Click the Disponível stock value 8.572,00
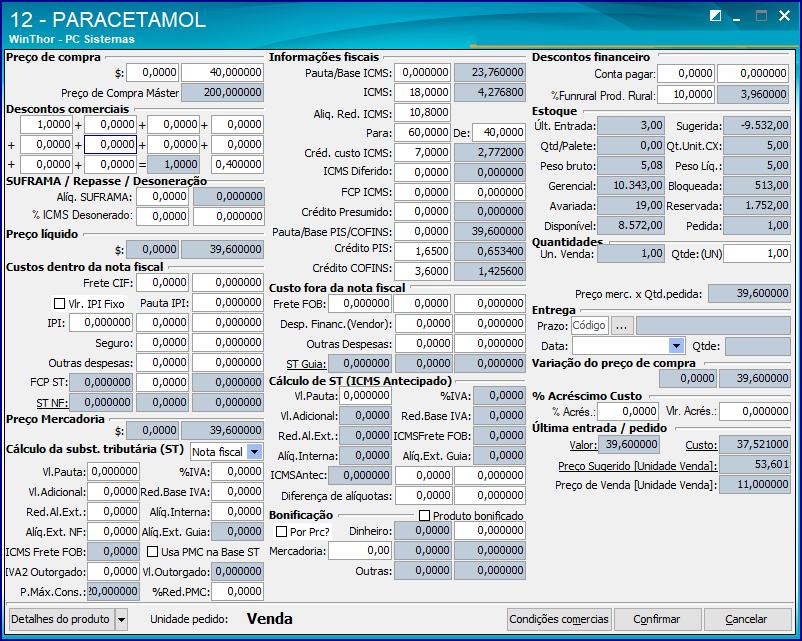Screen dimensions: 802x641 pos(631,226)
